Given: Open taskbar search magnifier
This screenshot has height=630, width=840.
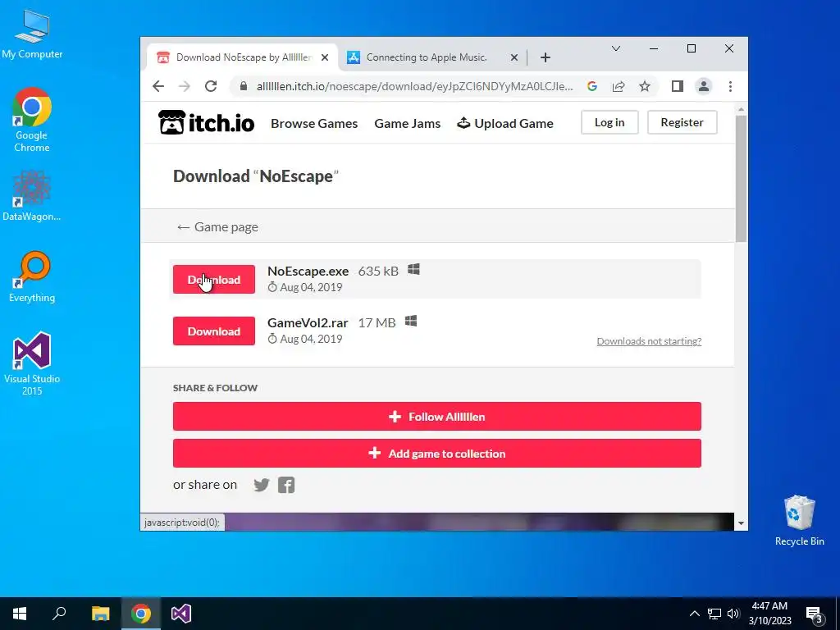Looking at the screenshot, I should coord(59,614).
